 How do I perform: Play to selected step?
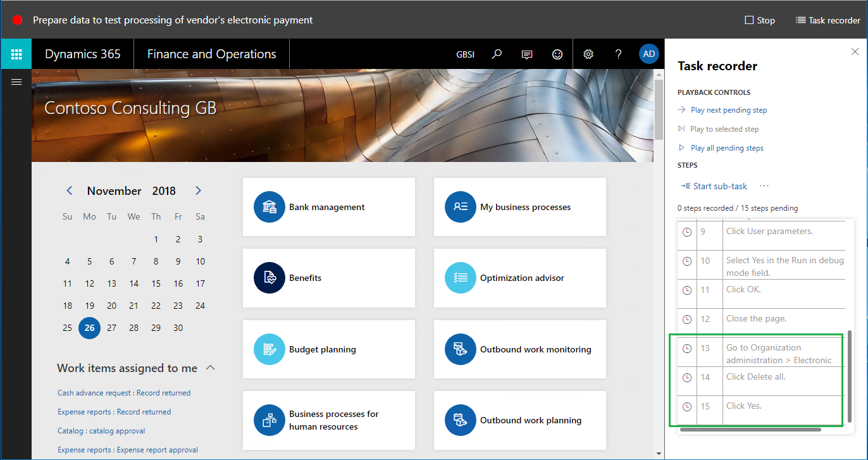coord(718,129)
